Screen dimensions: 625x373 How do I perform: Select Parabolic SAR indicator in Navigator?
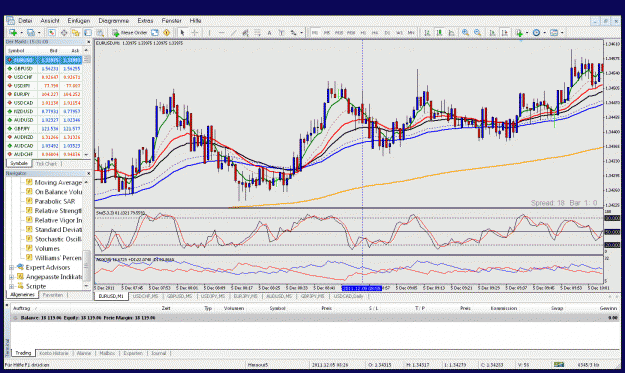tap(55, 201)
